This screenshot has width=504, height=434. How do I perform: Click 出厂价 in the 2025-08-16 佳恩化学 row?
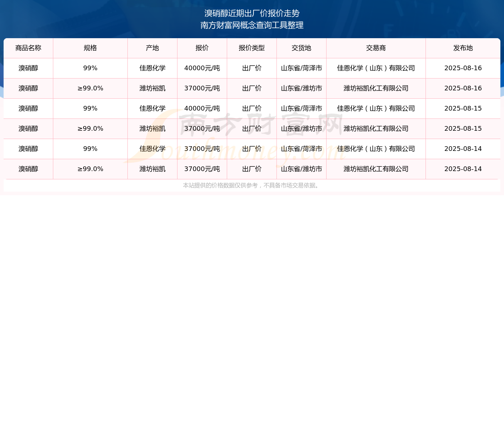tap(252, 68)
